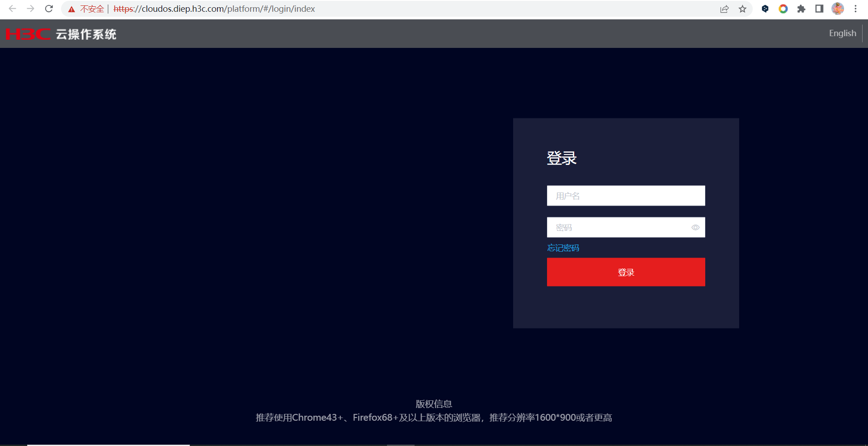Click the browser Back arrow
Screen dimensions: 868x446
[13, 9]
